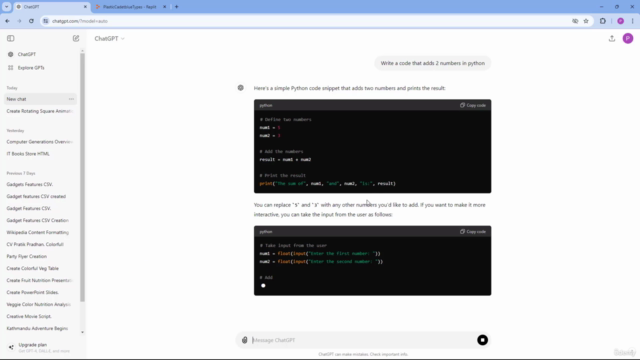The width and height of the screenshot is (640, 360).
Task: Open the Chrome three-dot menu
Action: [633, 21]
